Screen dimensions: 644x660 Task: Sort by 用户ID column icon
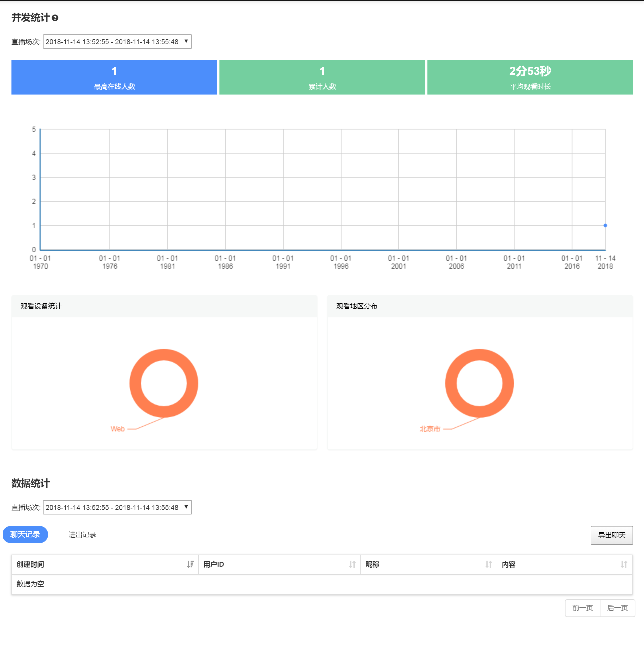(352, 564)
